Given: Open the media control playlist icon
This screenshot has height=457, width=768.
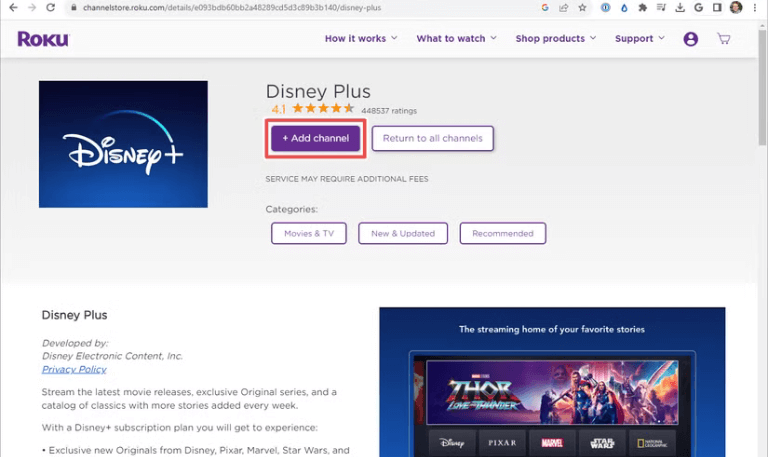Looking at the screenshot, I should (x=661, y=7).
